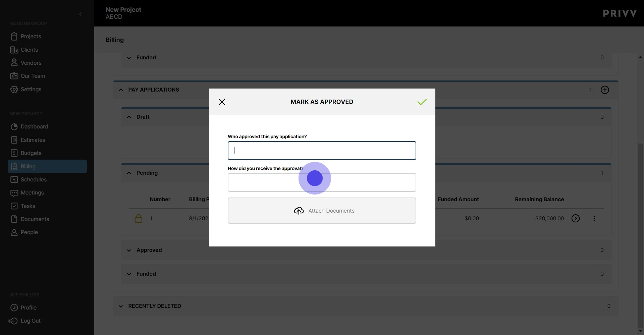Click the Our Team ID card icon
644x335 pixels.
click(14, 76)
